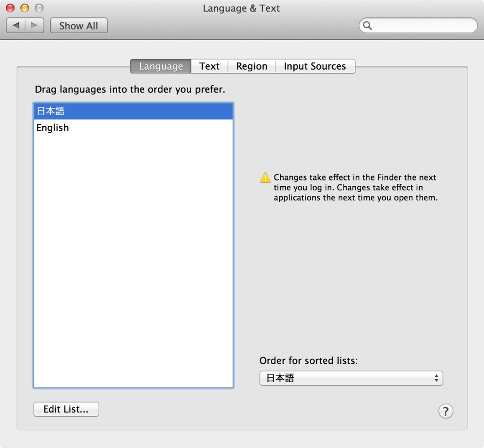Screen dimensions: 484x448
Task: Minimize window with the yellow button
Action: pyautogui.click(x=25, y=8)
